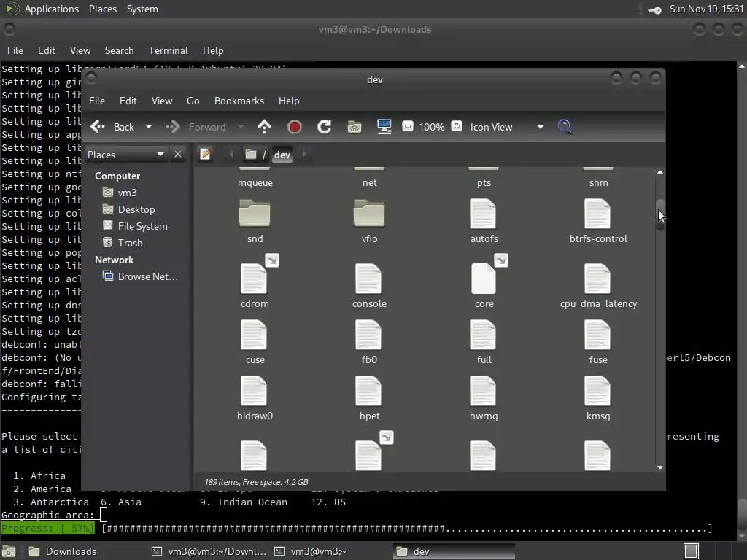Click the file view vertical scrollbar handle
This screenshot has width=747, height=560.
pos(660,215)
